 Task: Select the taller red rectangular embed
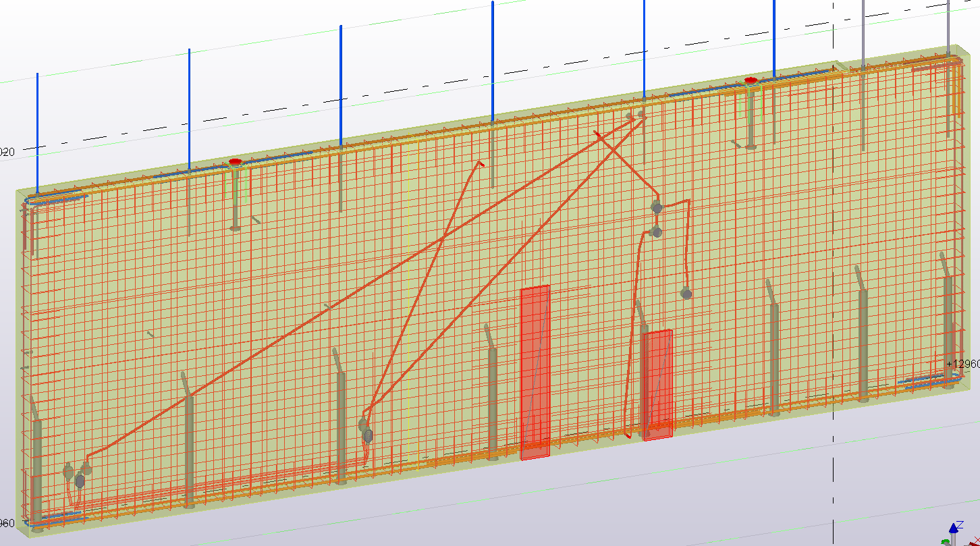pos(535,371)
